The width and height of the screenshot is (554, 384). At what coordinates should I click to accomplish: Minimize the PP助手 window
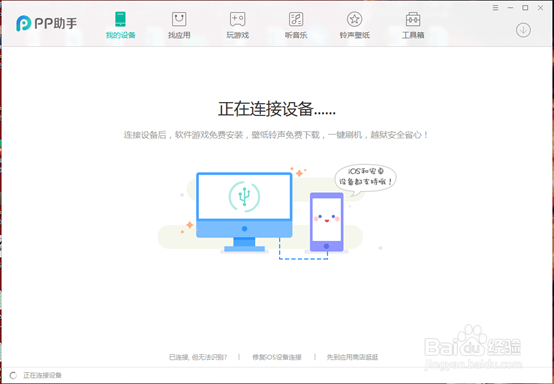click(510, 8)
